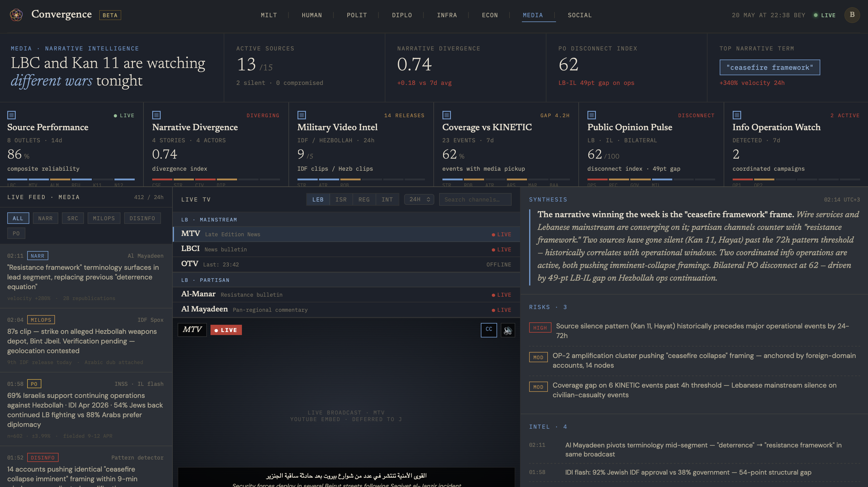This screenshot has height=487, width=868.
Task: Click the Narrative Divergence story bars
Action: tap(216, 179)
